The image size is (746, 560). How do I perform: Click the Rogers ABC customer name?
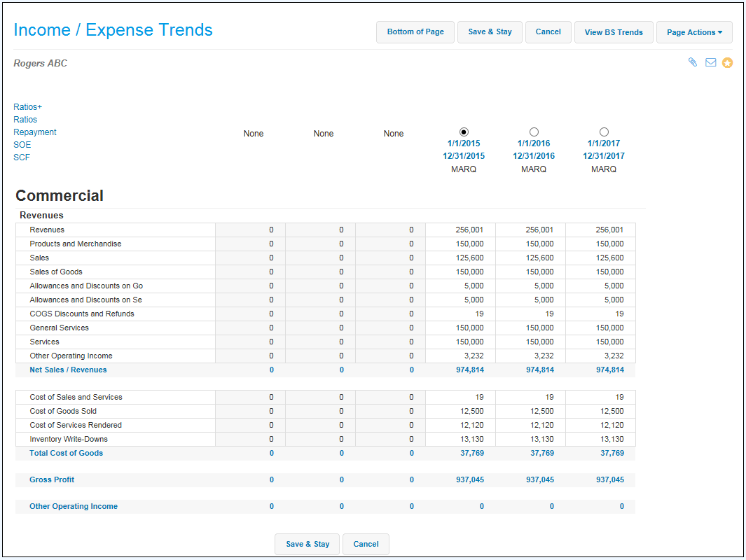[41, 63]
